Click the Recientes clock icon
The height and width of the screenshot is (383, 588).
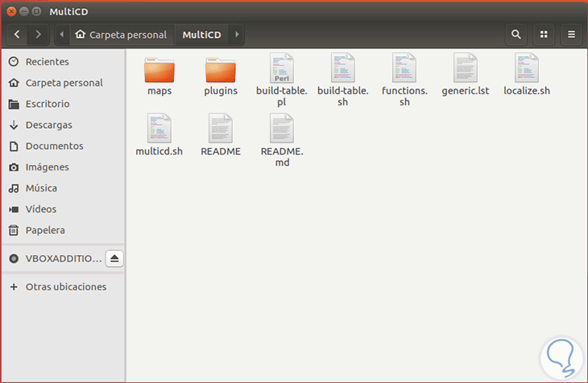pyautogui.click(x=14, y=61)
